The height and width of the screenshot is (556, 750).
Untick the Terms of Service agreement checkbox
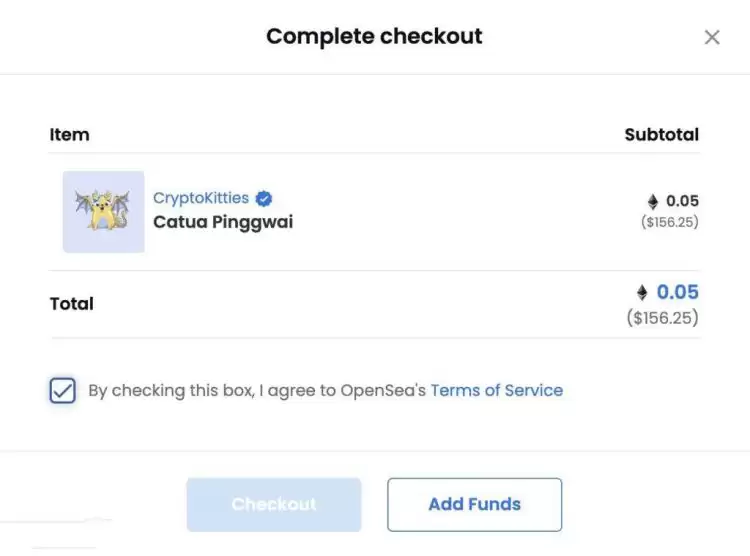coord(62,390)
